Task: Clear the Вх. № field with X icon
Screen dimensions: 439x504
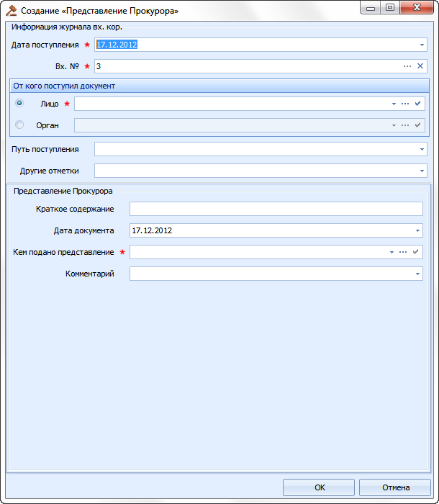Action: tap(420, 66)
